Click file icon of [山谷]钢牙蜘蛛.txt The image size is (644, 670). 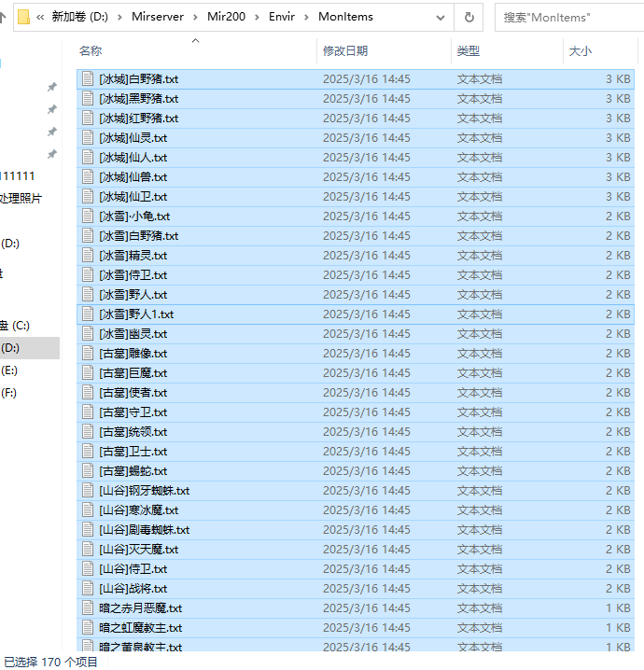click(x=88, y=491)
